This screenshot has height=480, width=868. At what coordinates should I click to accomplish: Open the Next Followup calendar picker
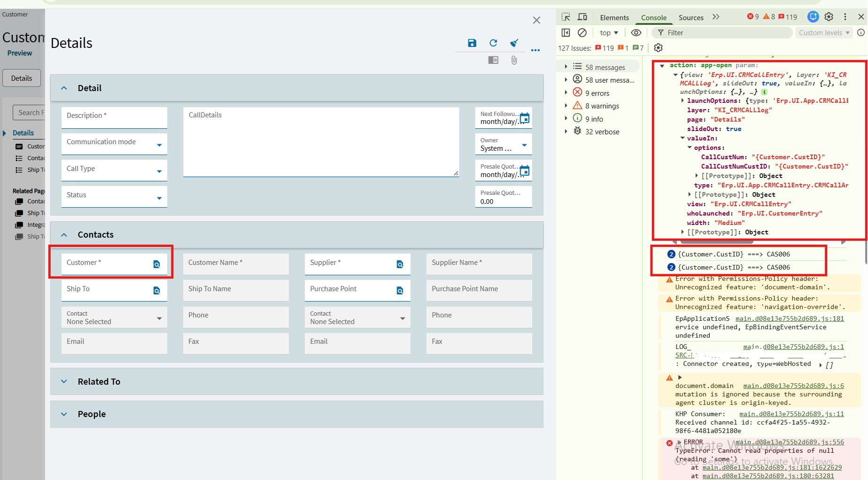(525, 118)
